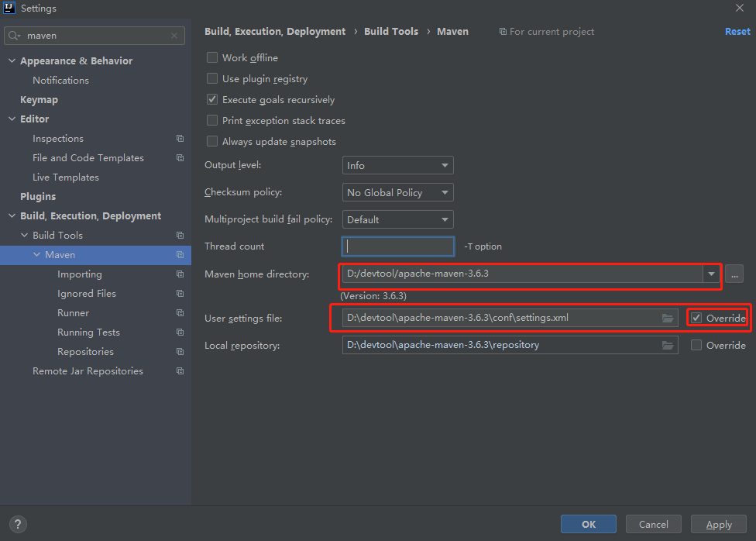The image size is (756, 541).
Task: Select Keymap in settings tree
Action: tap(39, 100)
